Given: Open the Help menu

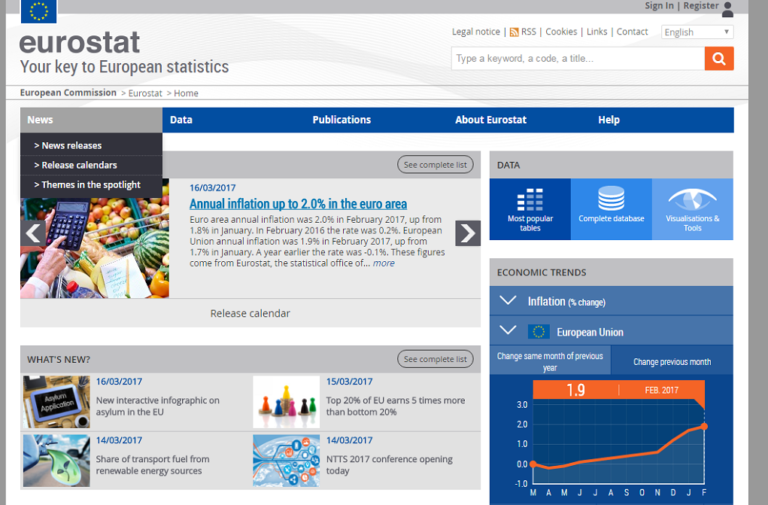Looking at the screenshot, I should (x=609, y=120).
